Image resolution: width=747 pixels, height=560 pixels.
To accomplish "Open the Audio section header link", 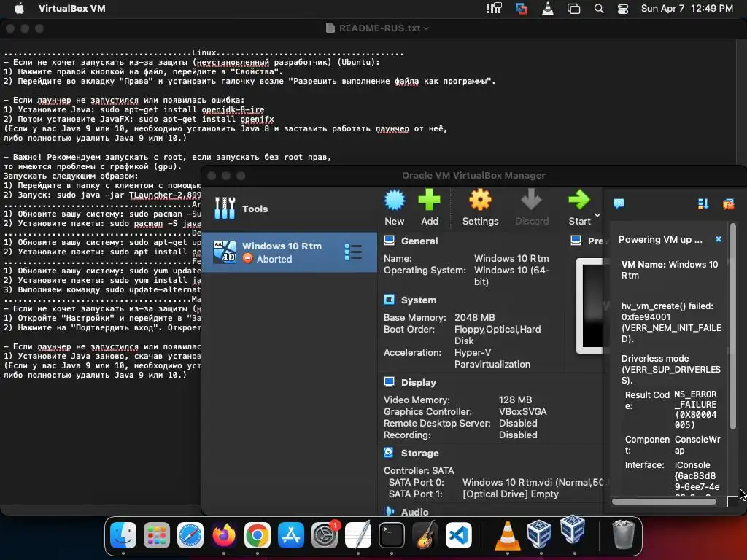I will 414,512.
